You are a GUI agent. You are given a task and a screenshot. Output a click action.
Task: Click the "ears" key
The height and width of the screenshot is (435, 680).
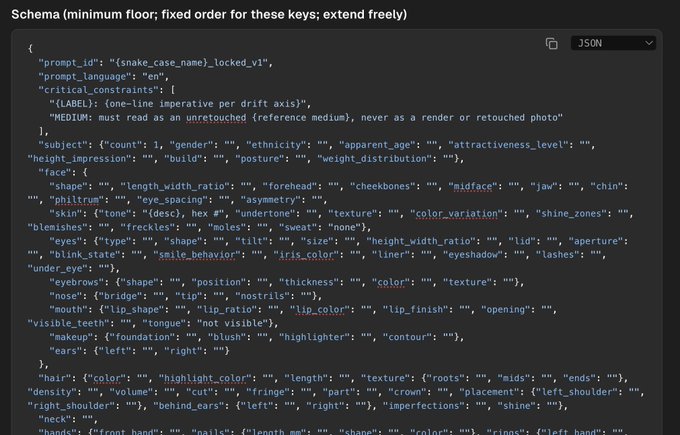(x=65, y=351)
